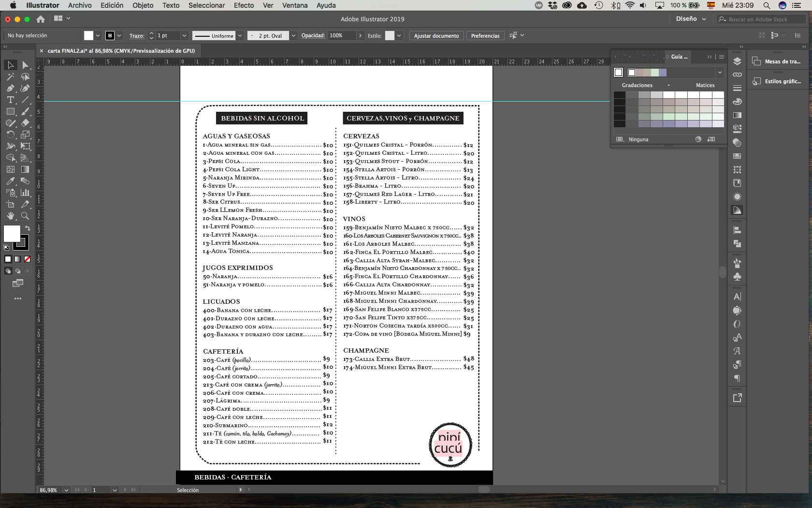Open stroke weight dropdown next to 1 pt
Image resolution: width=812 pixels, height=508 pixels.
pos(184,36)
